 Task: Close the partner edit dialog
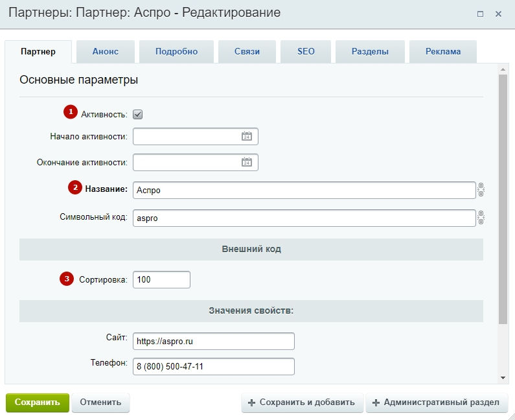tap(498, 14)
